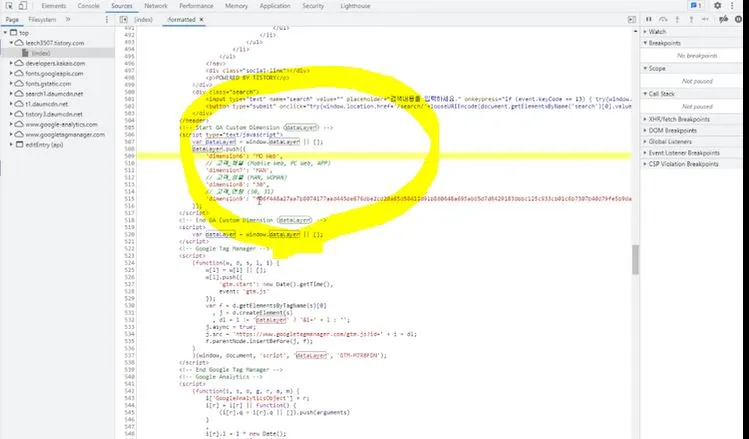Collapse the leech3507.tistory.com node
The image size is (749, 439).
click(11, 43)
